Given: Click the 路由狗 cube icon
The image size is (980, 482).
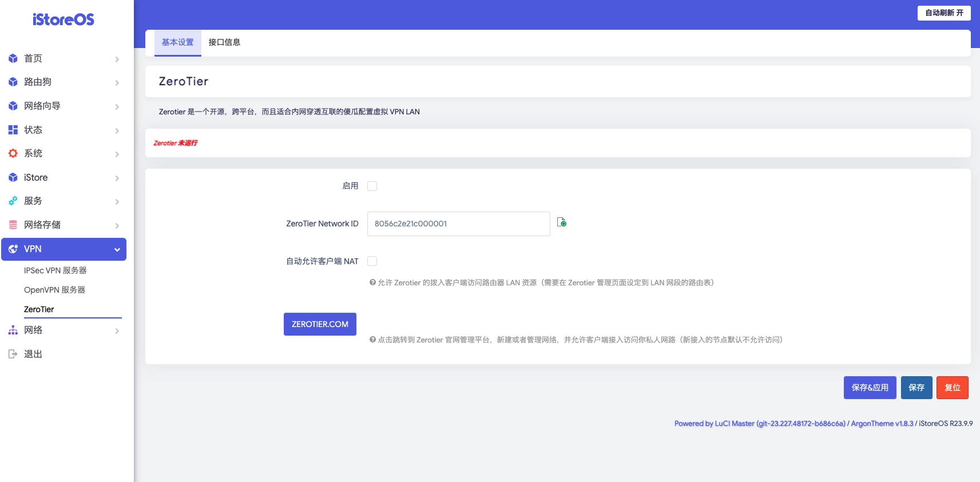Looking at the screenshot, I should pos(13,82).
